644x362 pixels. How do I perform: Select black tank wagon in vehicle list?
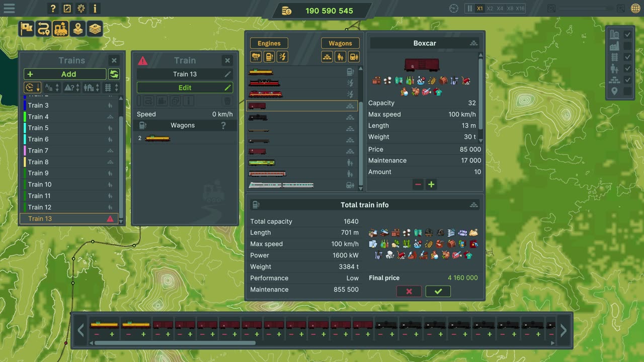pos(302,117)
